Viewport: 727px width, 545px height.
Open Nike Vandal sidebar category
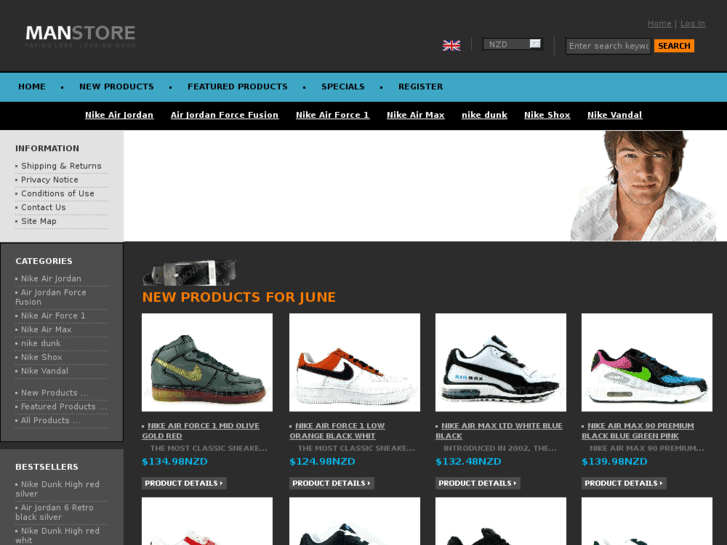[x=45, y=372]
